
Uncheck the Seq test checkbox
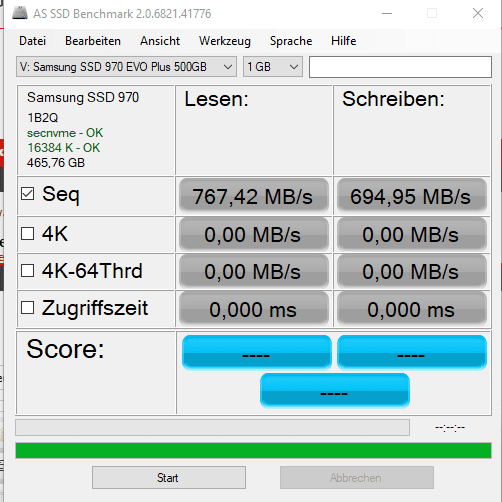click(x=27, y=194)
